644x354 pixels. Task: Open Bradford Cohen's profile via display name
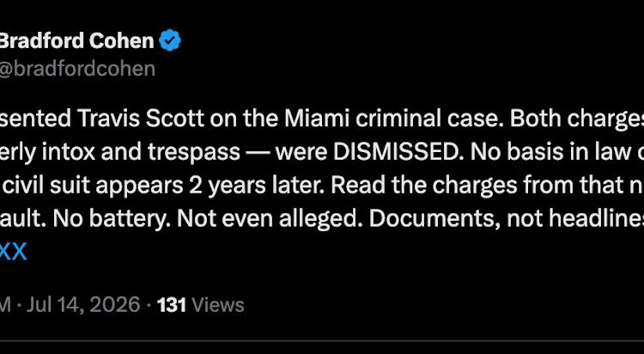pos(76,40)
